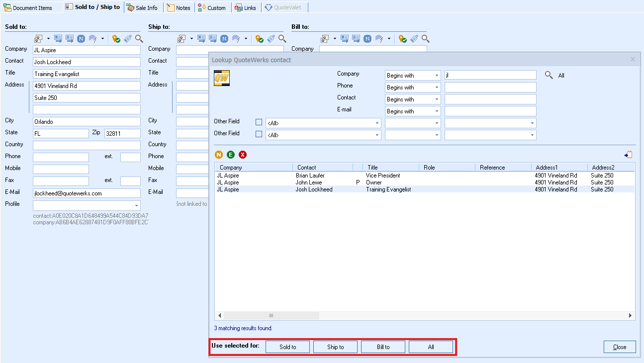Click left scroll arrow of results grid
The height and width of the screenshot is (363, 644).
[x=219, y=315]
